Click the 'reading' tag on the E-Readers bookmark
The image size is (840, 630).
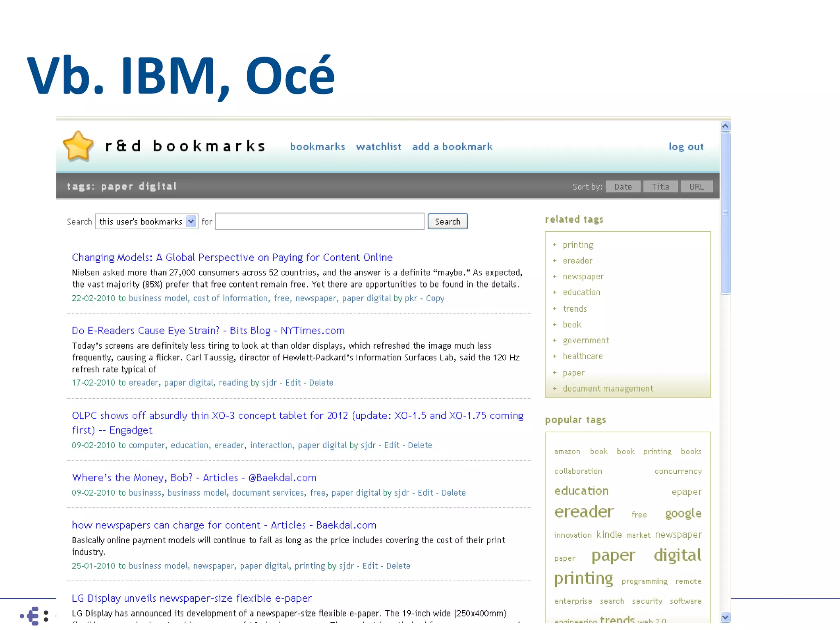click(233, 383)
